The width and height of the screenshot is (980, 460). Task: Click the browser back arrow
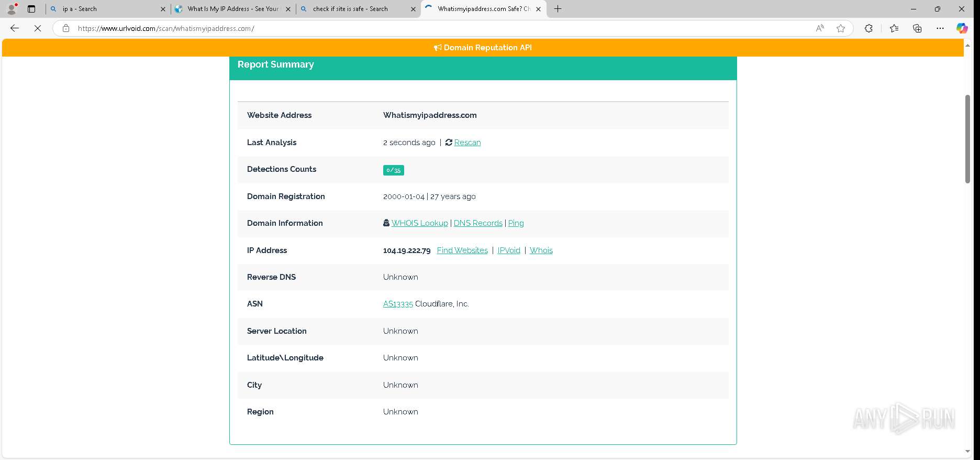pos(15,28)
